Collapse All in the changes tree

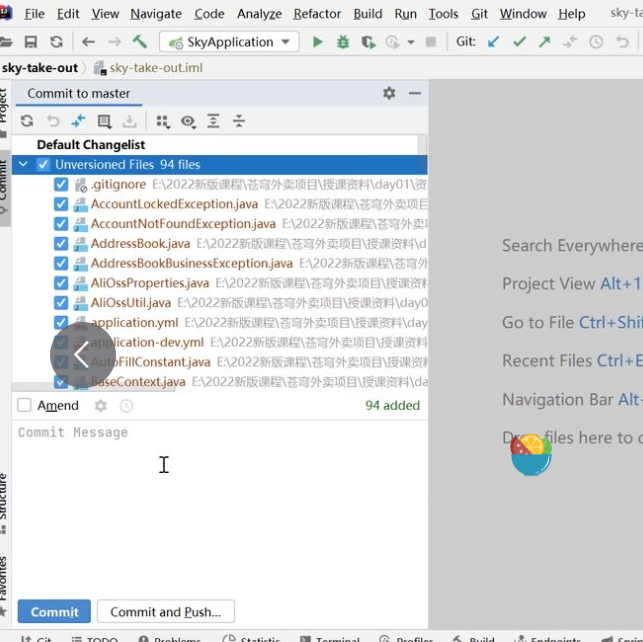coord(239,121)
